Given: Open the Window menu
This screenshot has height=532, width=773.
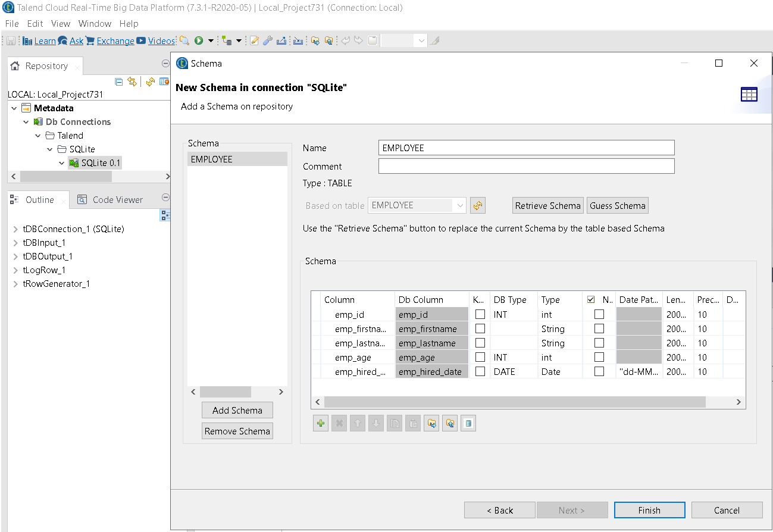Looking at the screenshot, I should pyautogui.click(x=95, y=24).
